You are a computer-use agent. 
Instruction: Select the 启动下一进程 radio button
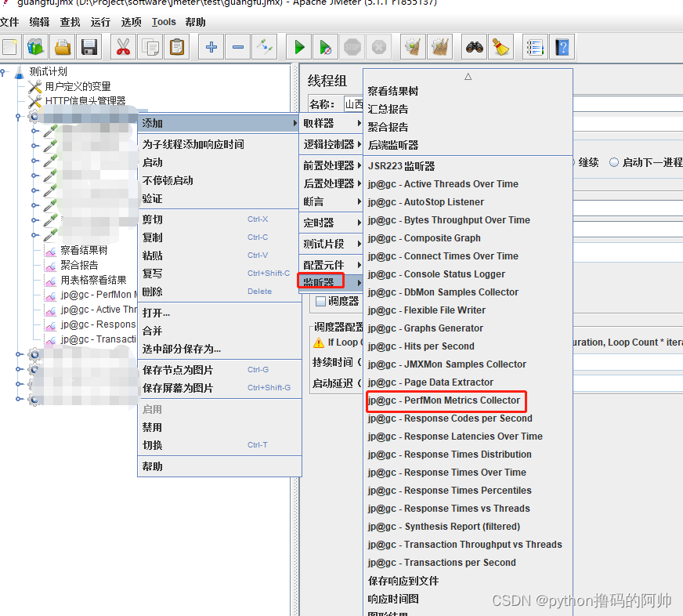tap(614, 162)
